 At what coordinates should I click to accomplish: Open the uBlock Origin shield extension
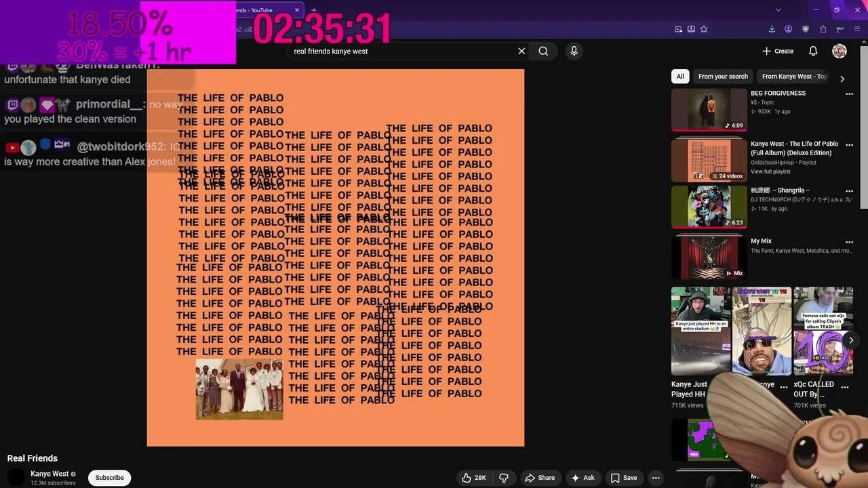click(806, 29)
